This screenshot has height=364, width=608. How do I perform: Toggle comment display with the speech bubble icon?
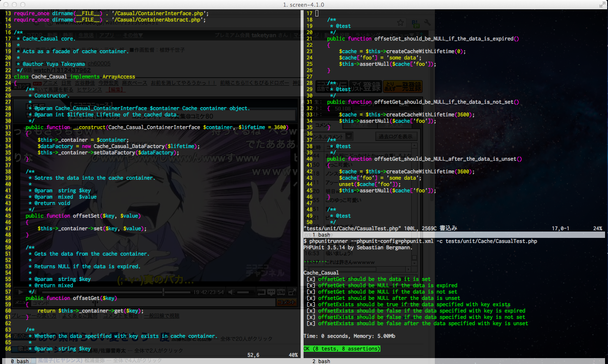click(x=271, y=292)
